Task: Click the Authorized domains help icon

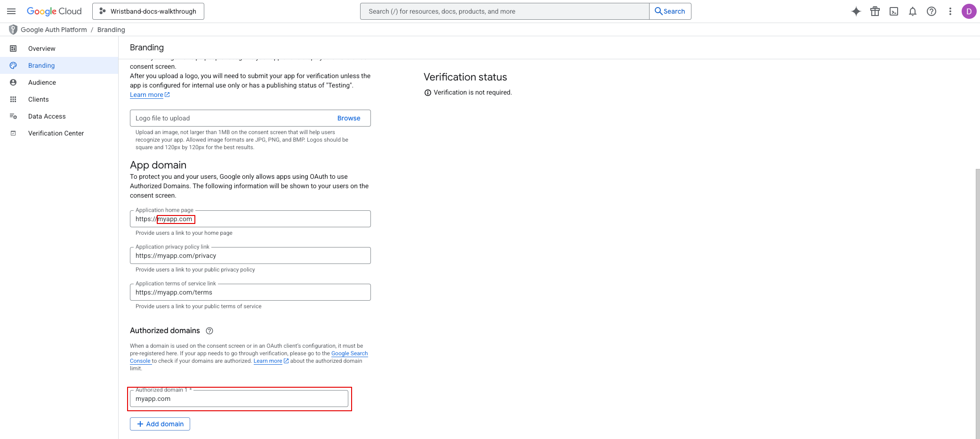Action: [x=209, y=331]
